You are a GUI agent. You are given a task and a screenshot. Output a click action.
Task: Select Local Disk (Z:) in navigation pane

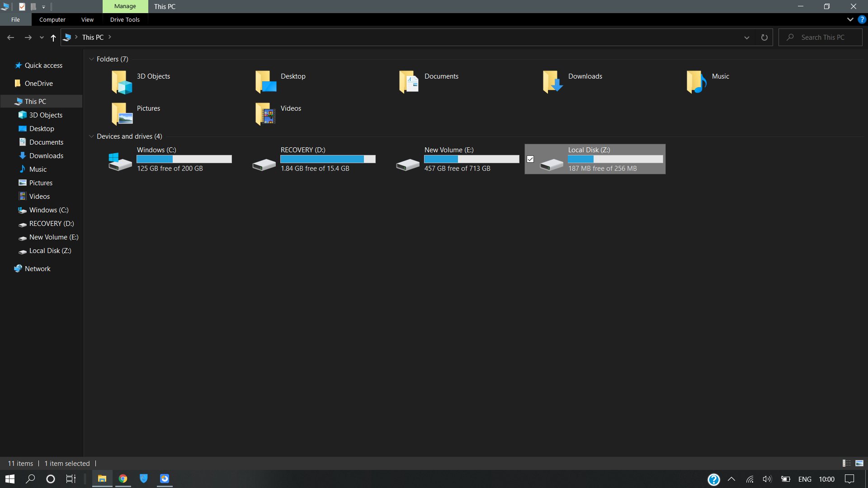coord(50,251)
